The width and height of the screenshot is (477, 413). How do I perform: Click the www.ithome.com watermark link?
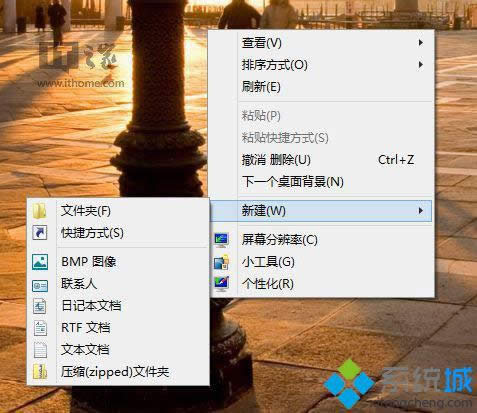tap(81, 83)
